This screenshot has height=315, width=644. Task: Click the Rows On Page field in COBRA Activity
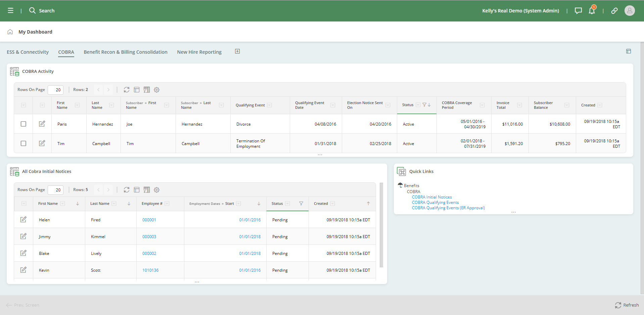[x=56, y=90]
